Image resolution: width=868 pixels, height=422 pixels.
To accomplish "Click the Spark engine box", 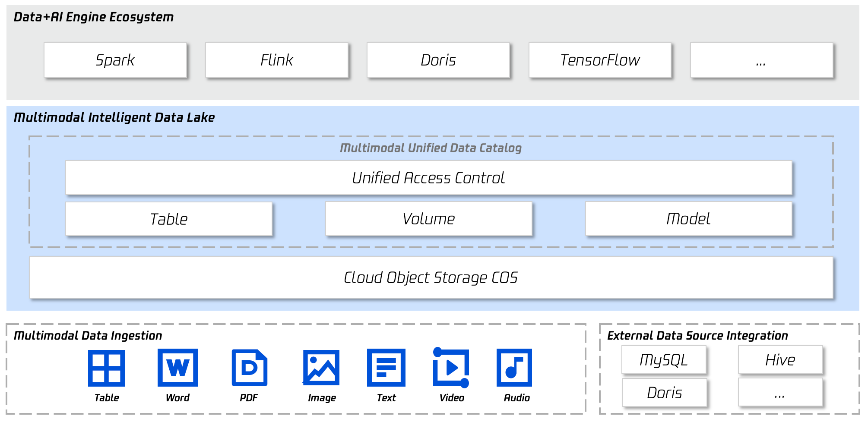I will 115,60.
